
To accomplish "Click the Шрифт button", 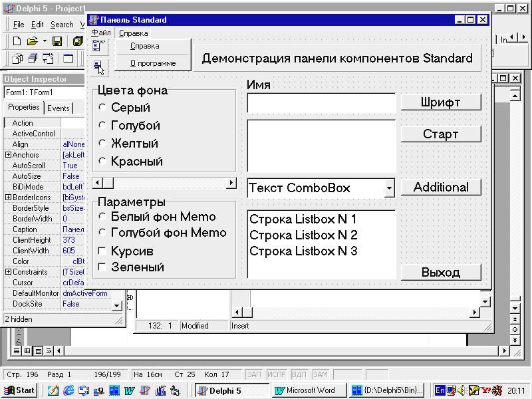I will (x=441, y=102).
